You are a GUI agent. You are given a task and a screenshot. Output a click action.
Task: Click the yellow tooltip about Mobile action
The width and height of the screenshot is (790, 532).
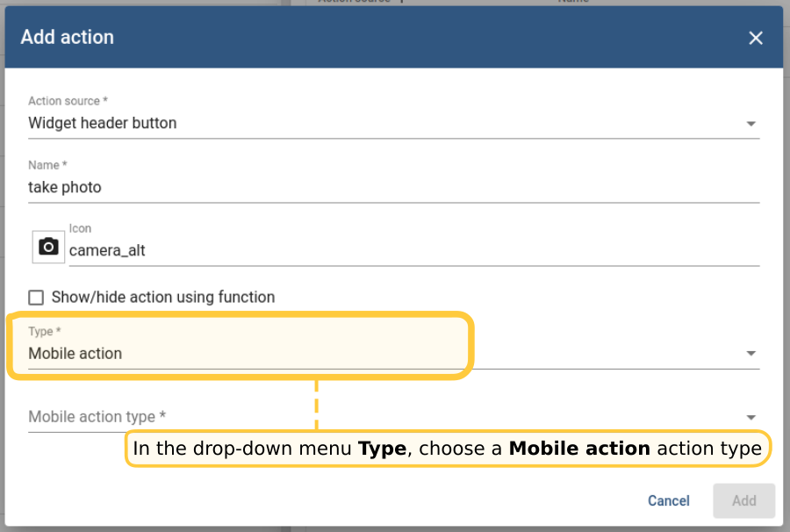pyautogui.click(x=448, y=449)
